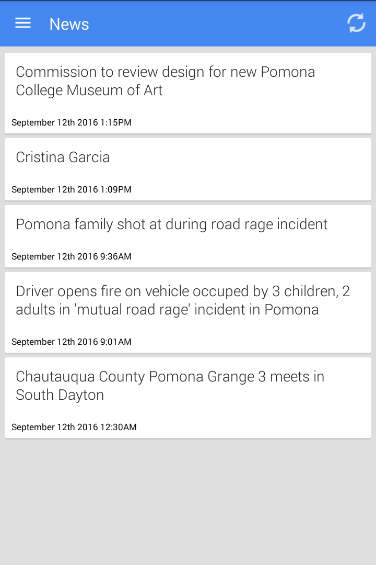Select the Cristina Garcia headline
The image size is (376, 565).
tap(63, 157)
